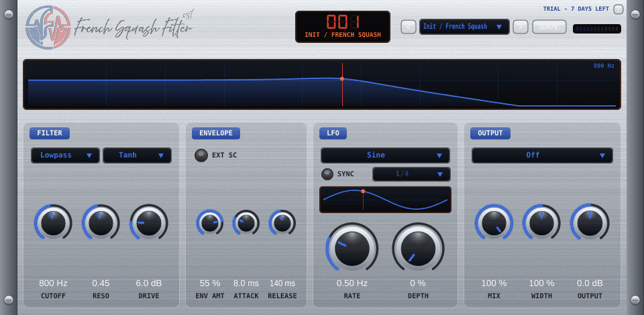Click the SAVE preset button
Screen dimensions: 644x315
point(549,27)
